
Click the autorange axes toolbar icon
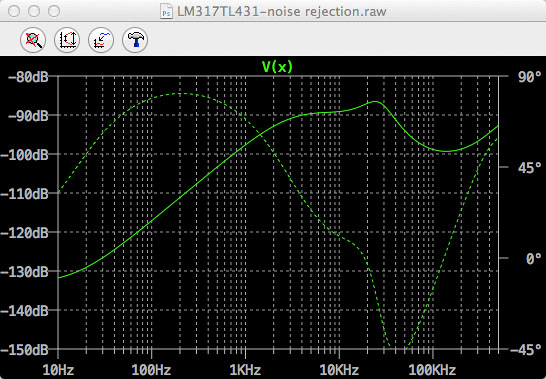[67, 40]
